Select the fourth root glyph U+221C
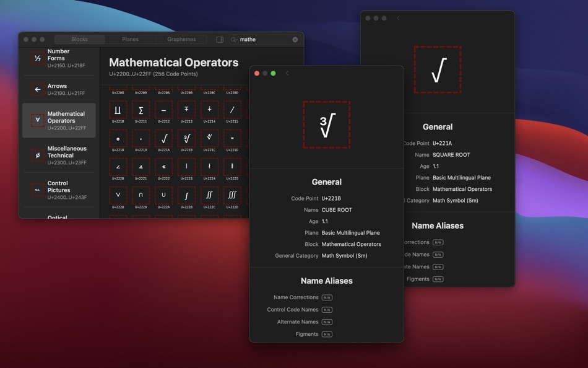The height and width of the screenshot is (368, 588). [209, 139]
